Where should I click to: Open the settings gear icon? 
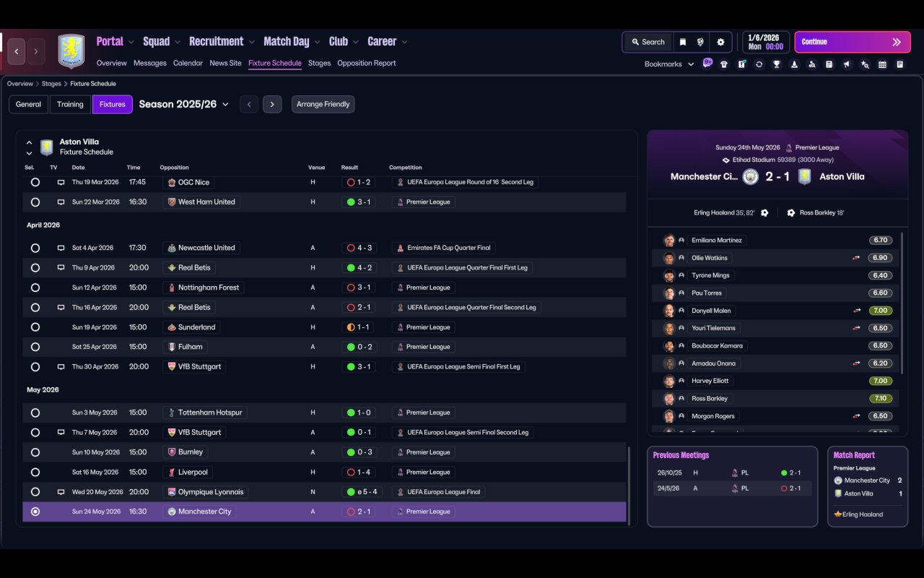pyautogui.click(x=720, y=42)
